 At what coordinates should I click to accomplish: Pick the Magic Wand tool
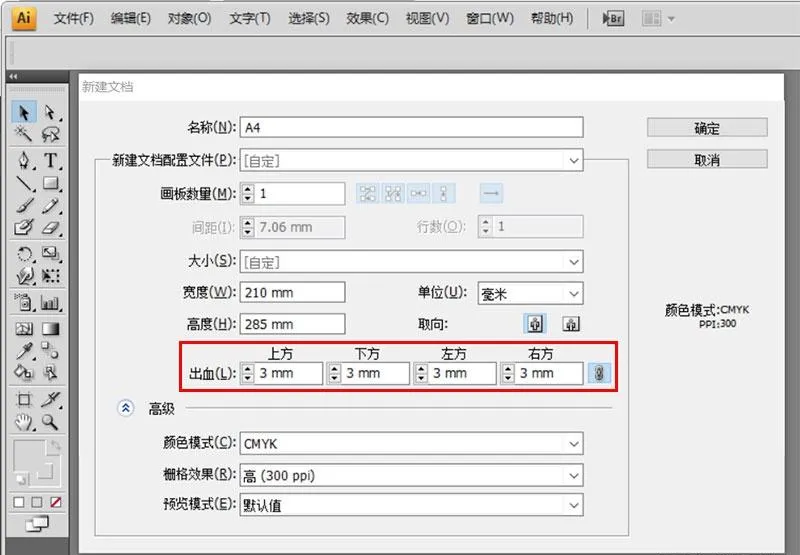click(25, 134)
